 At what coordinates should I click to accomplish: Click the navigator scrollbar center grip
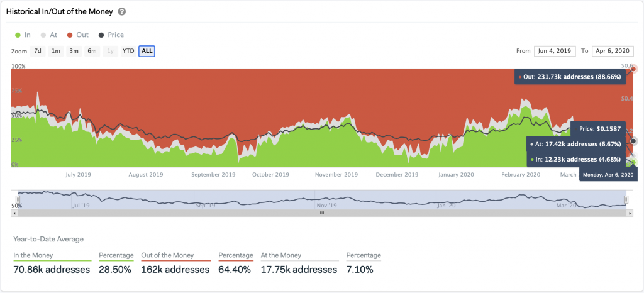322,213
